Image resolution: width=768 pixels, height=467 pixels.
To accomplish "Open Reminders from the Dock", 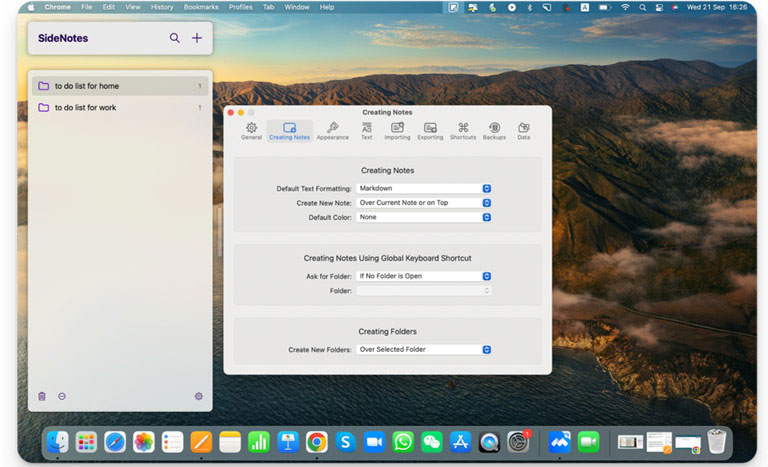I will tap(172, 442).
